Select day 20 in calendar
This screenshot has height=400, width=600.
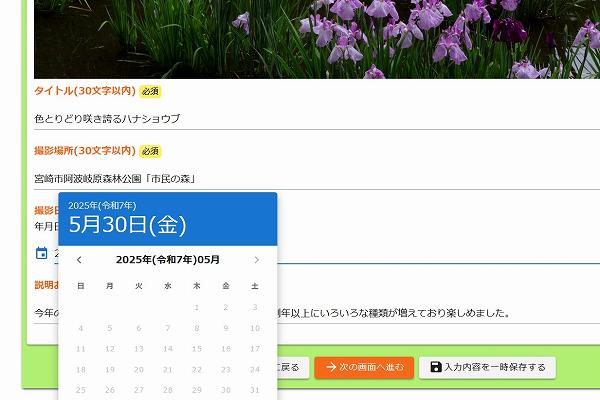tap(139, 369)
